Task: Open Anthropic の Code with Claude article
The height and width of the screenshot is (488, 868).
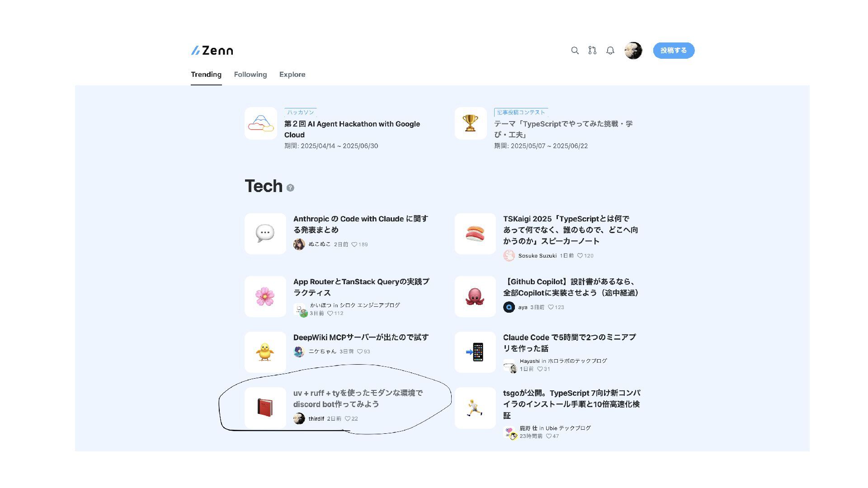Action: tap(361, 224)
